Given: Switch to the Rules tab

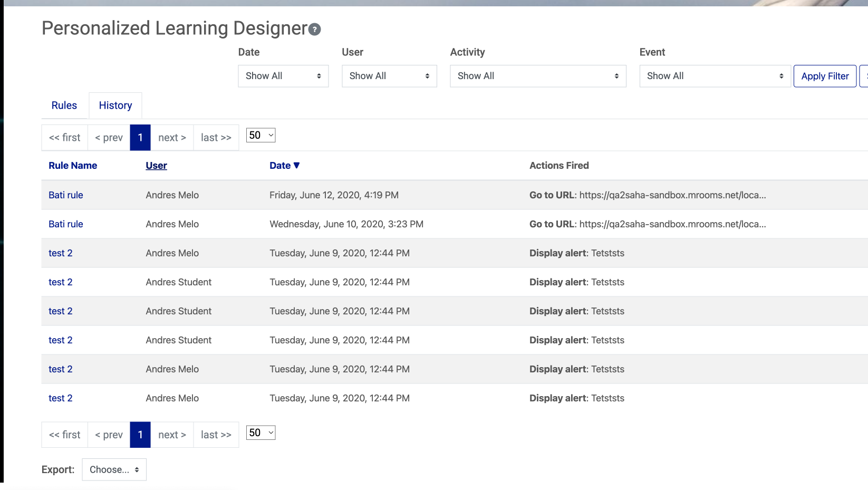Looking at the screenshot, I should click(64, 105).
